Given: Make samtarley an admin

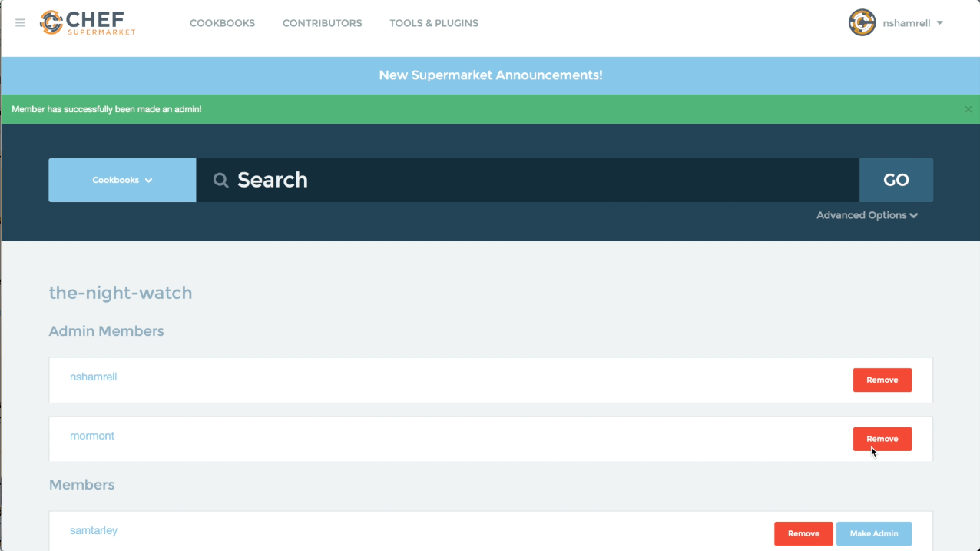Looking at the screenshot, I should tap(873, 533).
